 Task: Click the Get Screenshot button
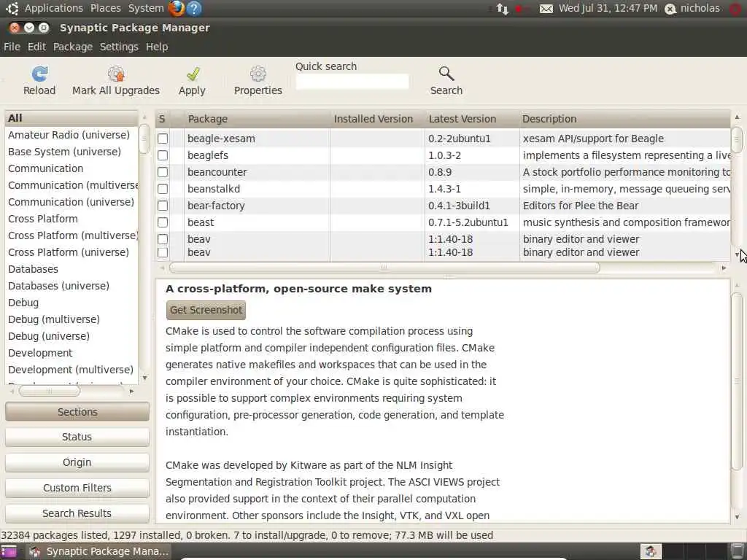point(206,310)
